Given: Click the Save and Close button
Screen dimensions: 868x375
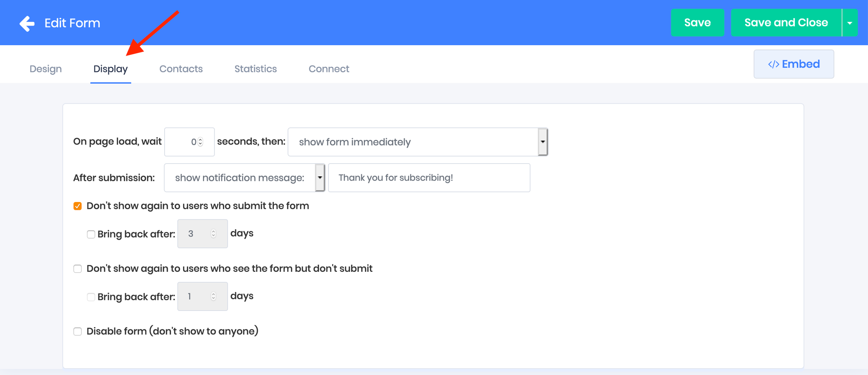Looking at the screenshot, I should pos(786,23).
